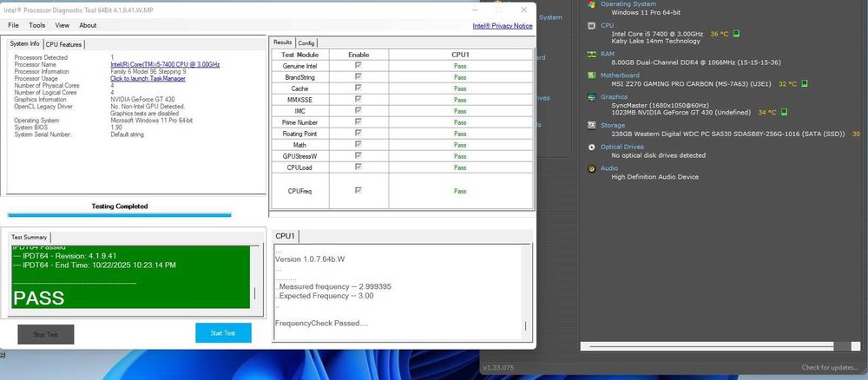Open the Audio section heading in Speccy

click(x=609, y=168)
